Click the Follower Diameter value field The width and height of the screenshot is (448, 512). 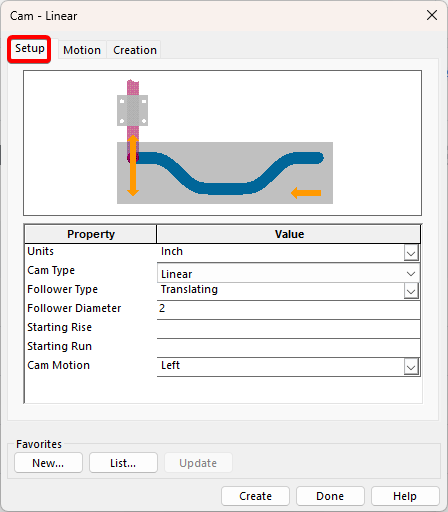point(288,309)
